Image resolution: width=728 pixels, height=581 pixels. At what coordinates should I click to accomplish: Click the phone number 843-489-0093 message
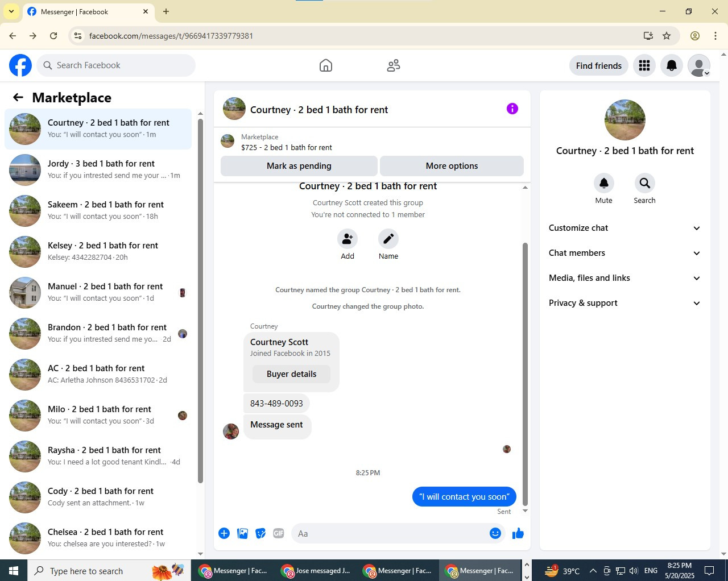tap(276, 404)
